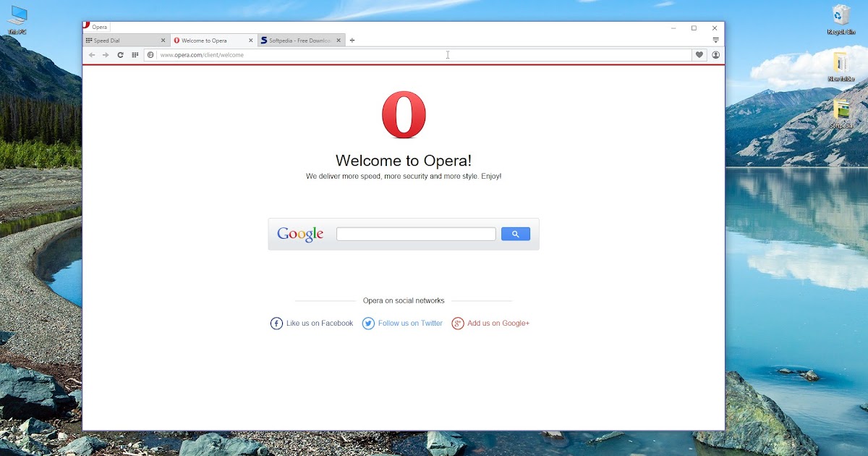Go back to previous page

[x=92, y=55]
